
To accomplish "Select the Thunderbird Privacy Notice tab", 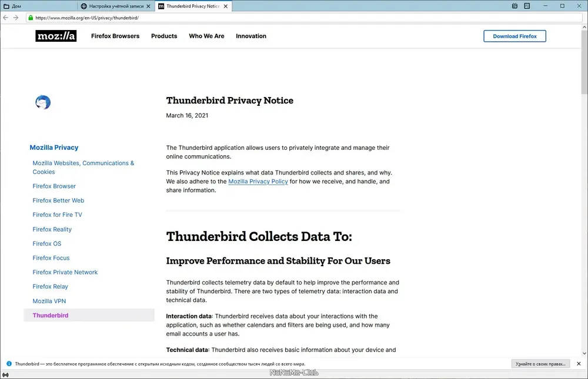I will (193, 6).
